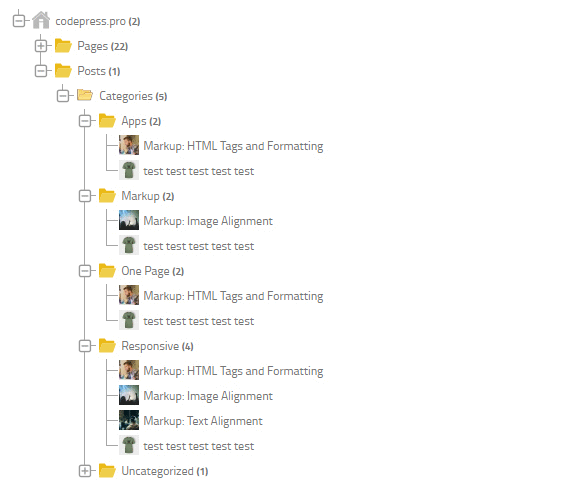Open Markup: Image Alignment under Markup
The image size is (567, 488).
click(x=208, y=221)
